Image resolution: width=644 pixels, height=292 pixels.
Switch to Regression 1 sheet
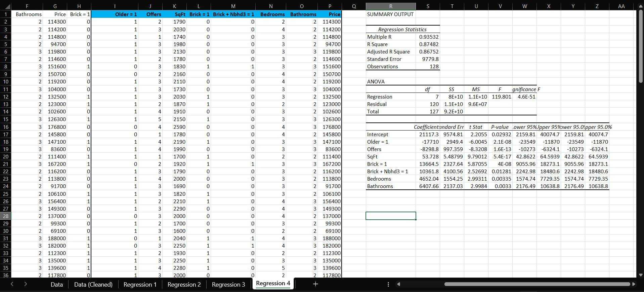(x=140, y=284)
